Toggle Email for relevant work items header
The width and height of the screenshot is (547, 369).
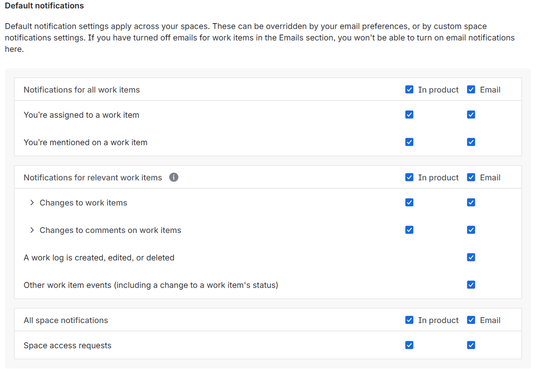click(471, 177)
